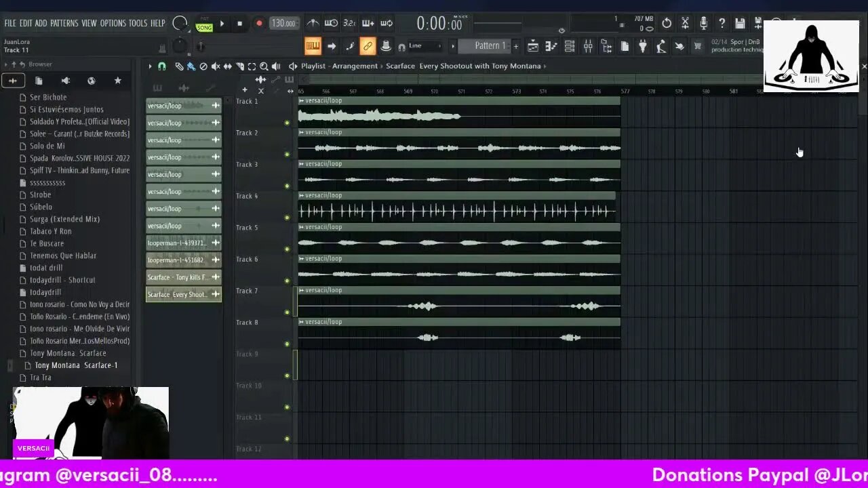Add new pattern with plus button
Image resolution: width=868 pixels, height=488 pixels.
pyautogui.click(x=515, y=46)
